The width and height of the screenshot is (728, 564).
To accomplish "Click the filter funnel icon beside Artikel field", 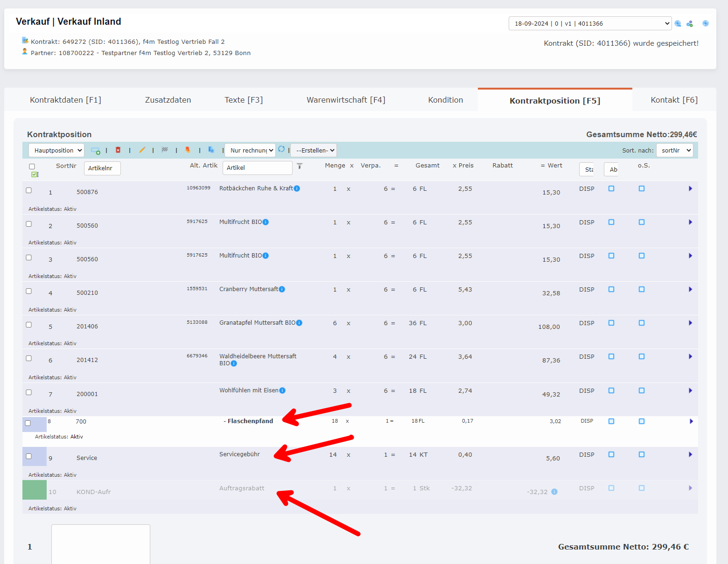I will click(x=300, y=166).
